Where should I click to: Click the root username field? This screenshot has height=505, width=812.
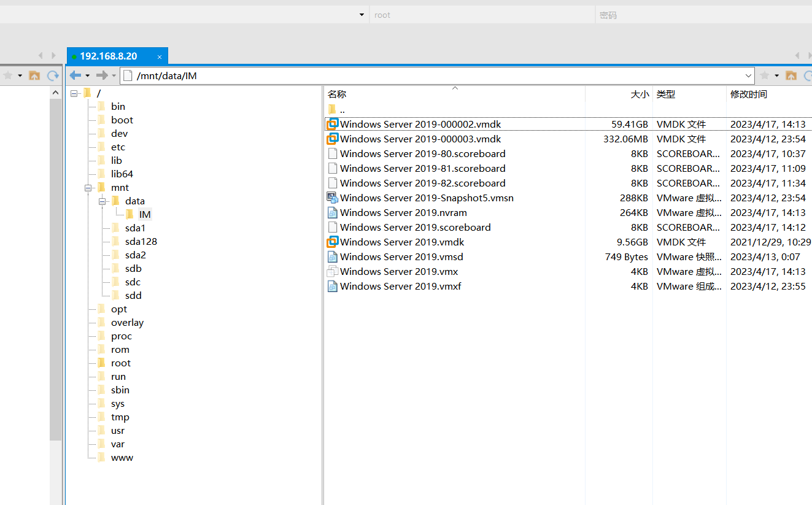[482, 15]
